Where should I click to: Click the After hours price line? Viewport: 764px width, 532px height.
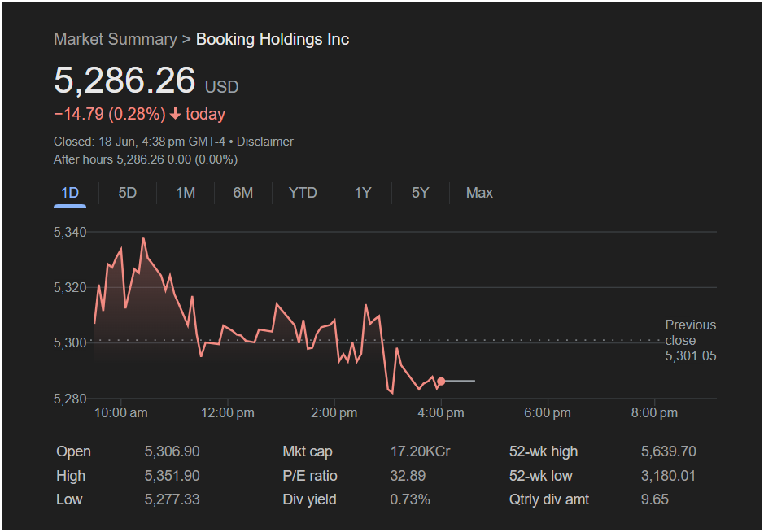(146, 159)
